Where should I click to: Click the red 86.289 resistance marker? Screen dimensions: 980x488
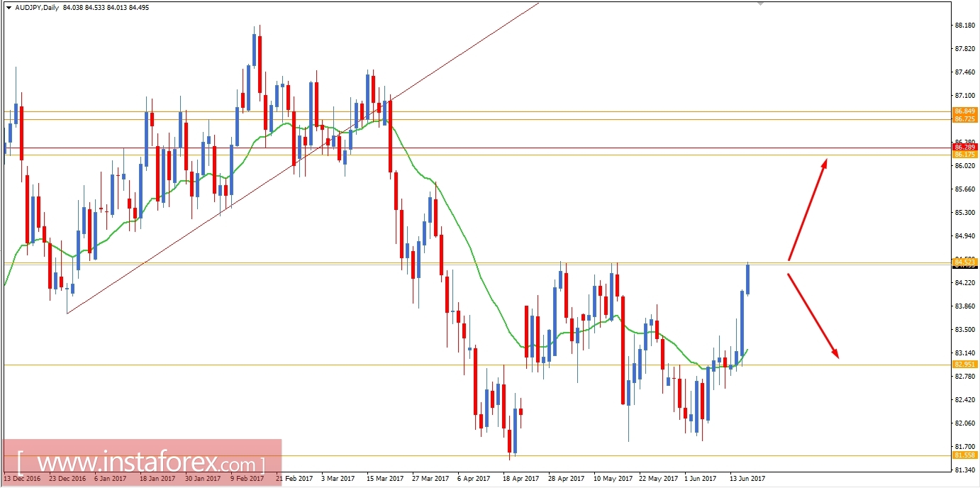coord(963,146)
